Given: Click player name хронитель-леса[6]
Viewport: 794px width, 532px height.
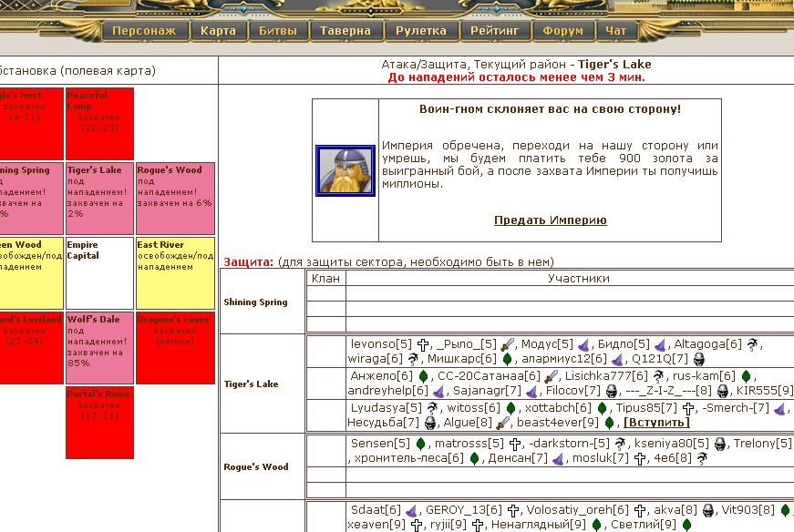Looking at the screenshot, I should point(409,458).
